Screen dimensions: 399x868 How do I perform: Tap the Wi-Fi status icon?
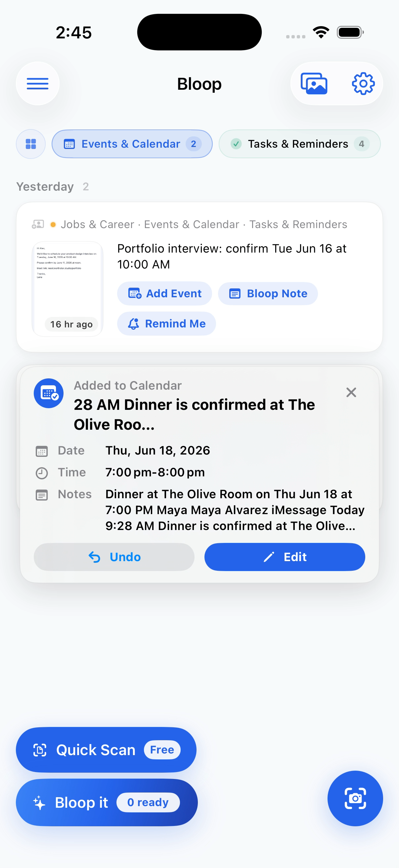[x=321, y=32]
